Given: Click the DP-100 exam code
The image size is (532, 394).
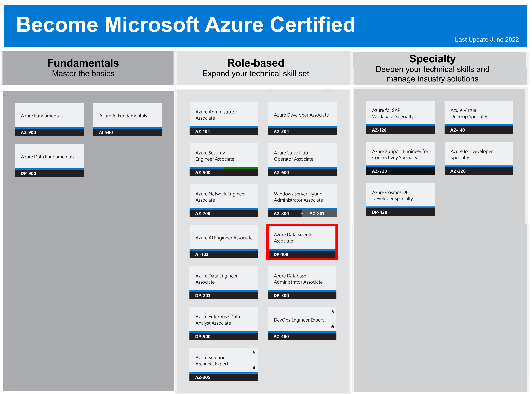Looking at the screenshot, I should click(281, 254).
